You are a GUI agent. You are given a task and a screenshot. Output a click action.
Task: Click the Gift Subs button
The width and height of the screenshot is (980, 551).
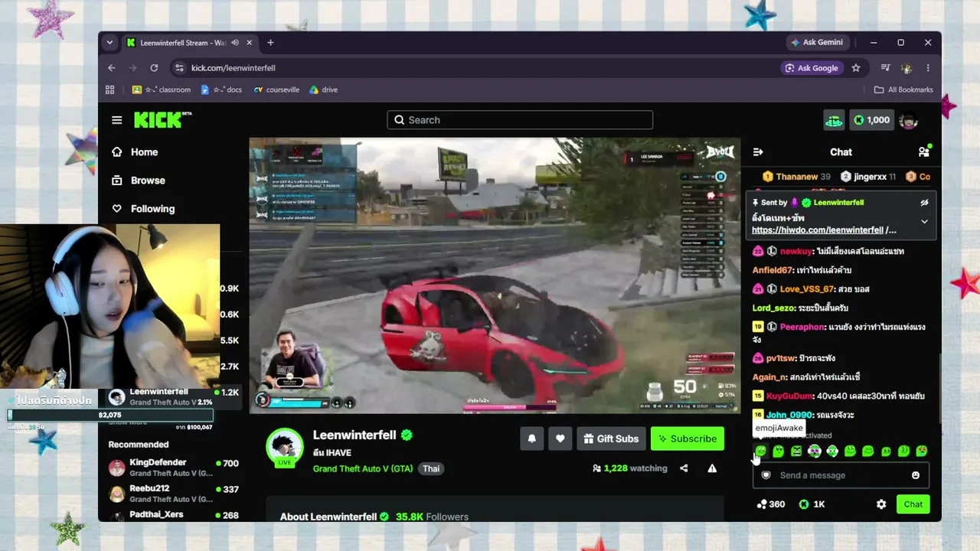click(611, 439)
